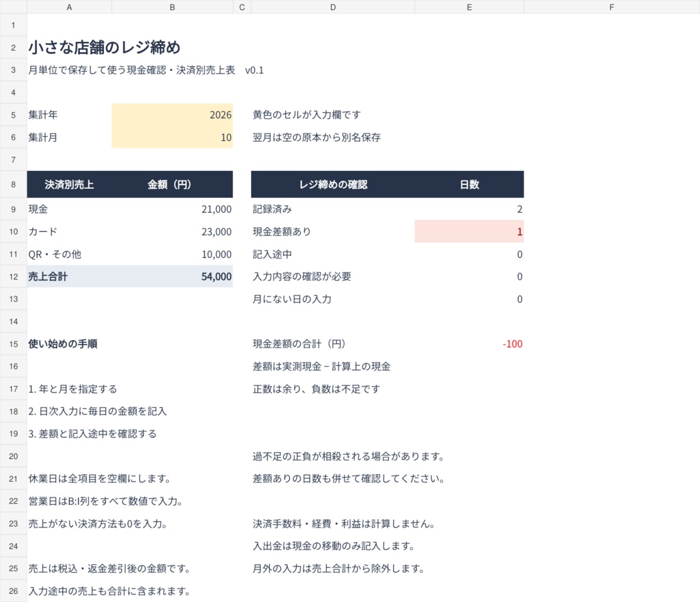Select column B header

pyautogui.click(x=172, y=7)
